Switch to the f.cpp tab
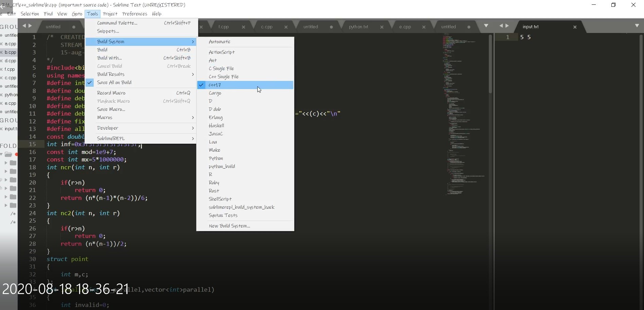644x310 pixels. tap(223, 27)
